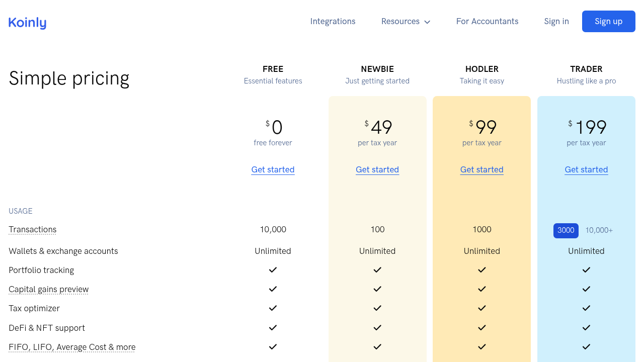
Task: Click 'Essential features' subtitle
Action: pos(273,81)
